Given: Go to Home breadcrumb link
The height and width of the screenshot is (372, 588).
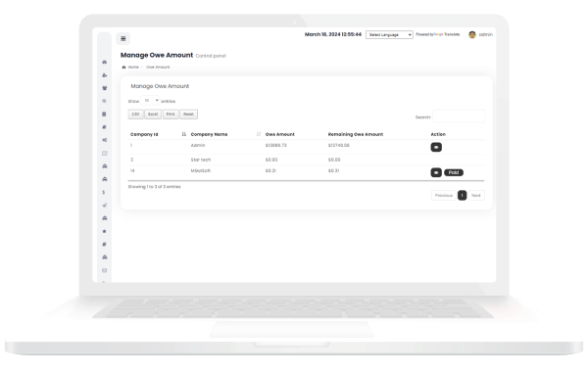Looking at the screenshot, I should (x=133, y=67).
